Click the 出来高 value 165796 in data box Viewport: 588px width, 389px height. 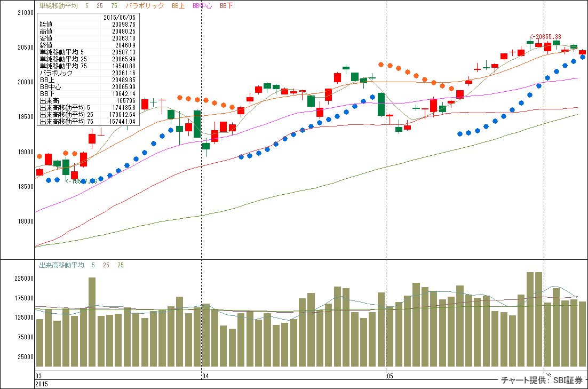pyautogui.click(x=126, y=101)
